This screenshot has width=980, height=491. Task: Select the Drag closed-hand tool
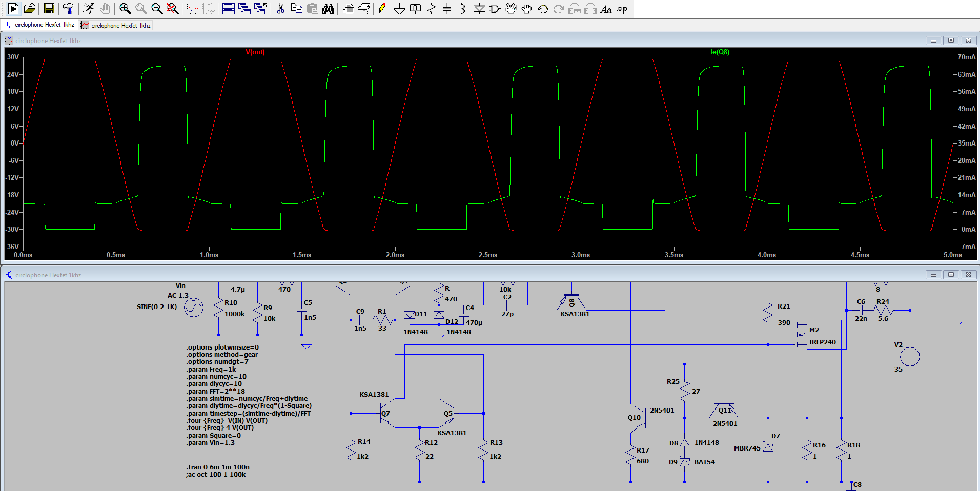pos(527,9)
